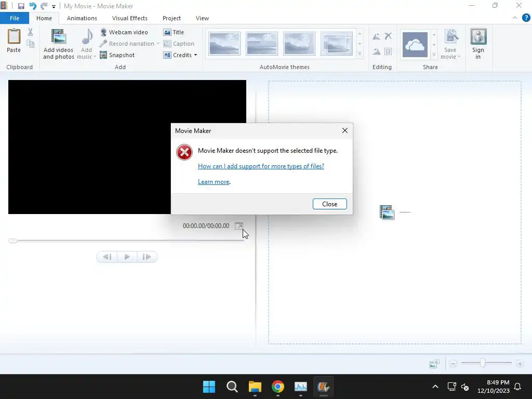Rotate right in Editing group
The height and width of the screenshot is (399, 532).
376,51
